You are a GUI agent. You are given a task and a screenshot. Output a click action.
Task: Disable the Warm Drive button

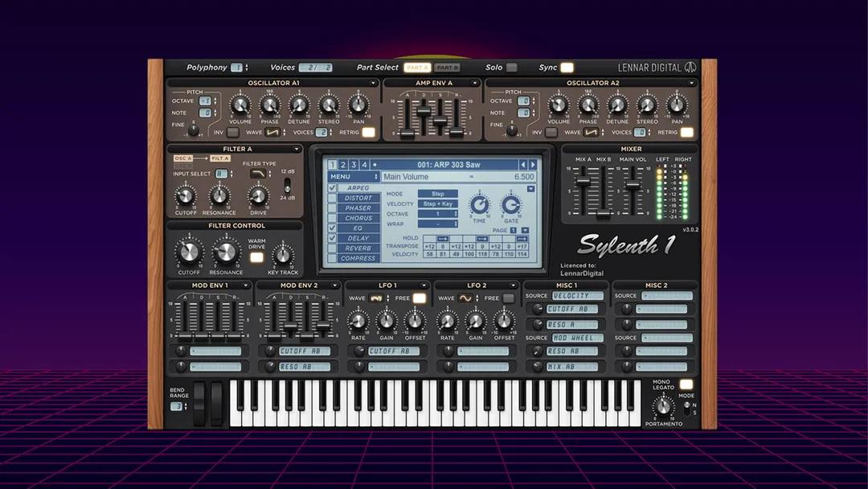pos(256,257)
